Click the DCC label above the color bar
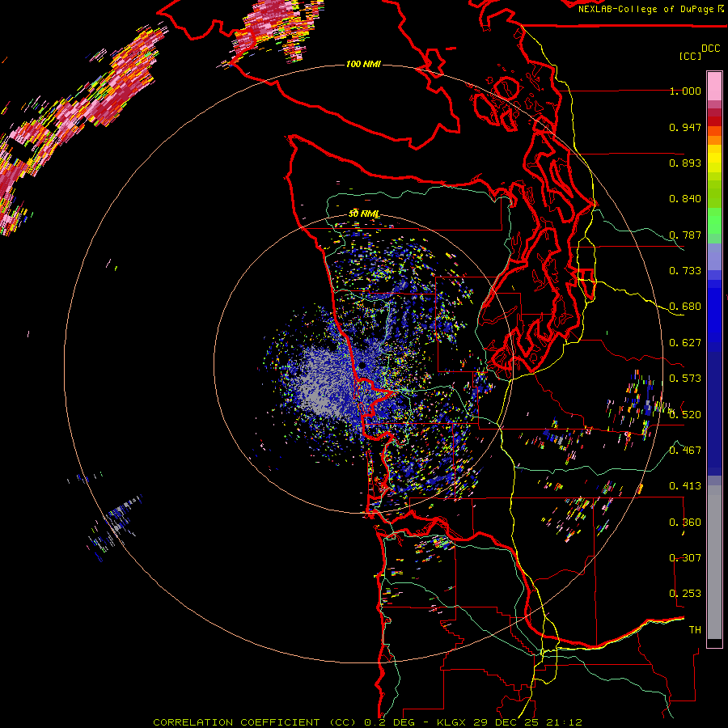 710,49
